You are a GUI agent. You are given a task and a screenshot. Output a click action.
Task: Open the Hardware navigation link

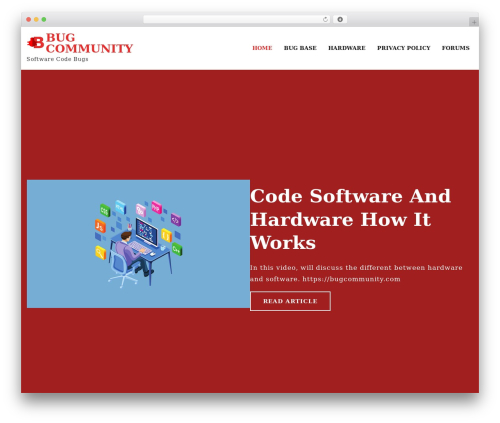(x=347, y=48)
